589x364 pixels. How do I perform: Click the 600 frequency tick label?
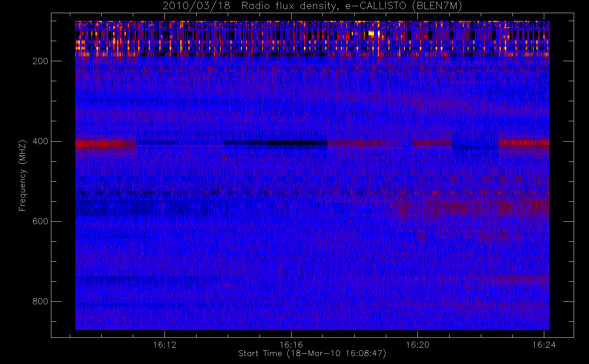pos(40,221)
